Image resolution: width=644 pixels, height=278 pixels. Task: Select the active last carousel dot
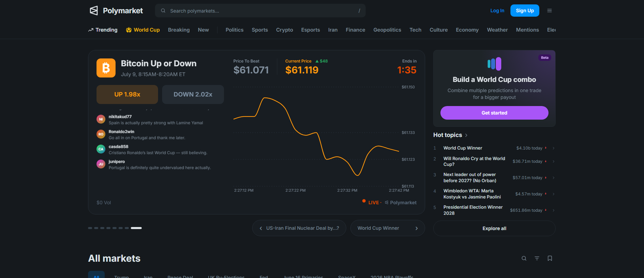136,228
